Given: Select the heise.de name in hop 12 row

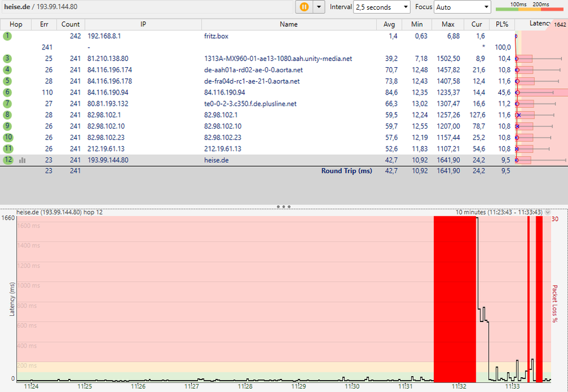Looking at the screenshot, I should [x=216, y=160].
